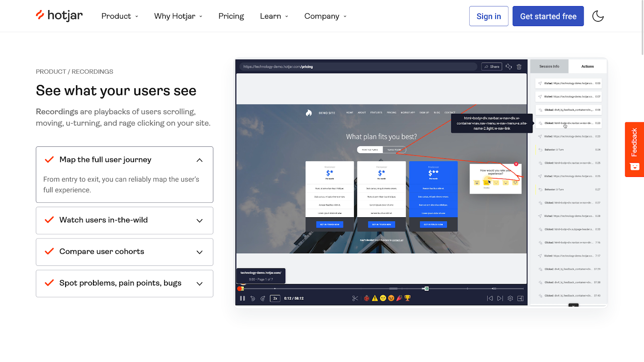Viewport: 644px width, 362px height.
Task: Click the Sign in button
Action: coord(489,16)
